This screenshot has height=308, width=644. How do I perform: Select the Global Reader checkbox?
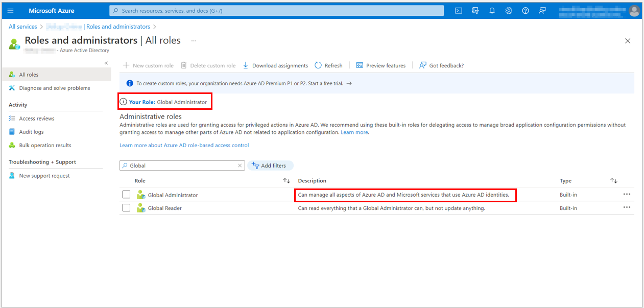pos(126,208)
